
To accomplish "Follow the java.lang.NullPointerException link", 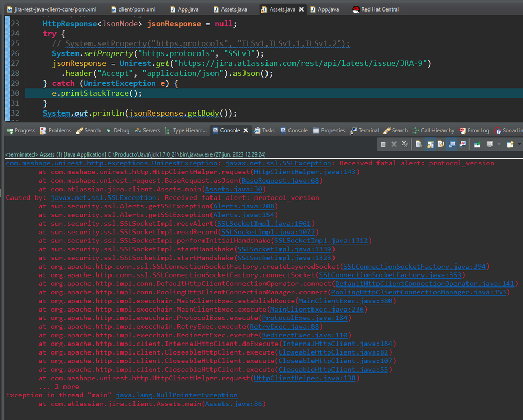I will tap(176, 395).
